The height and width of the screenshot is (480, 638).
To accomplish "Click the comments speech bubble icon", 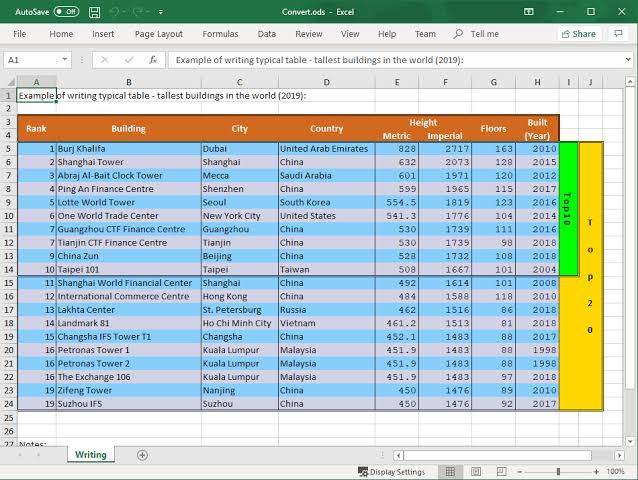I will (618, 34).
